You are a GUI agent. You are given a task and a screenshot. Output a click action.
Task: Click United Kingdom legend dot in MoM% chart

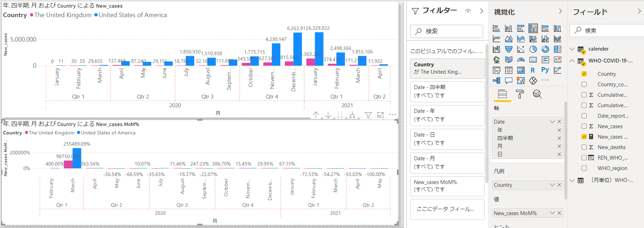(27, 133)
